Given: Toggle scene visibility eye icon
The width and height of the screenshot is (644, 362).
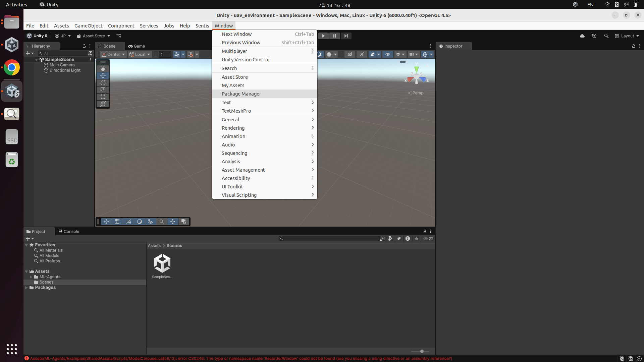Looking at the screenshot, I should tap(387, 54).
